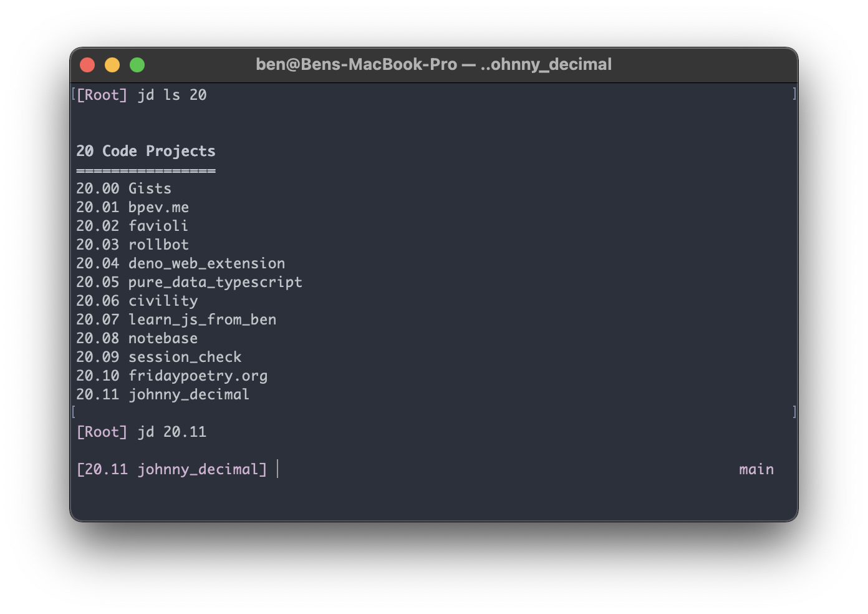
Task: Click the yellow minimize window button
Action: coord(112,65)
